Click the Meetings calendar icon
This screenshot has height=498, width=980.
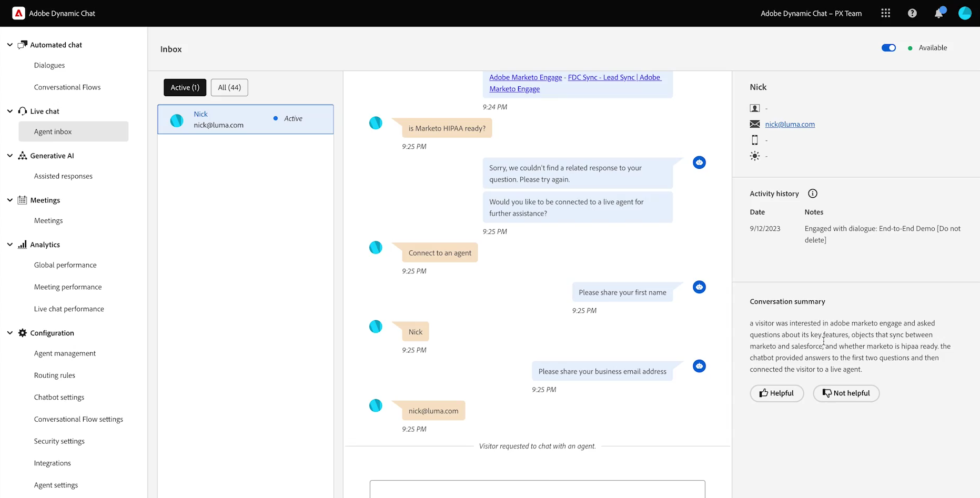pos(22,200)
